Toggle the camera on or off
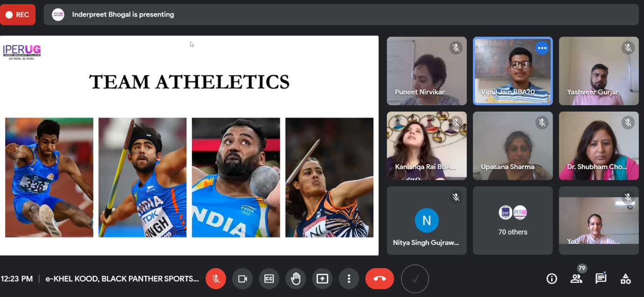644x297 pixels. click(243, 279)
